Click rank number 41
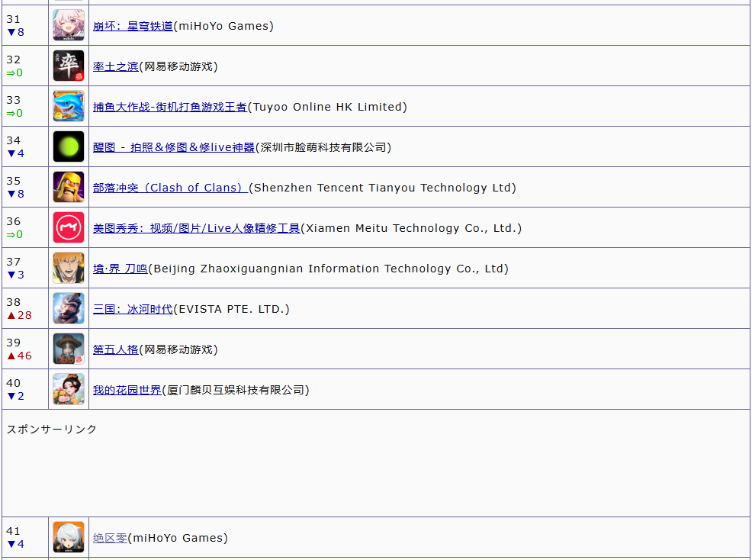 14,531
